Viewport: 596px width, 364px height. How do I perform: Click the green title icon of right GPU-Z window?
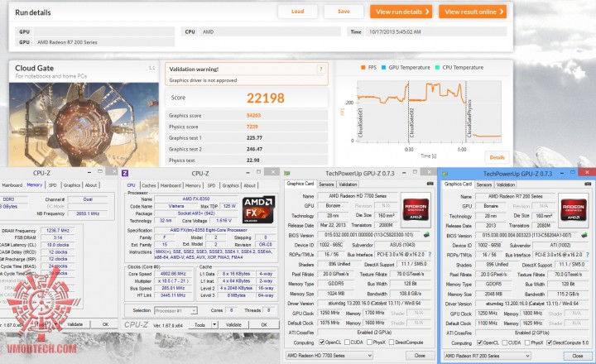pyautogui.click(x=445, y=174)
